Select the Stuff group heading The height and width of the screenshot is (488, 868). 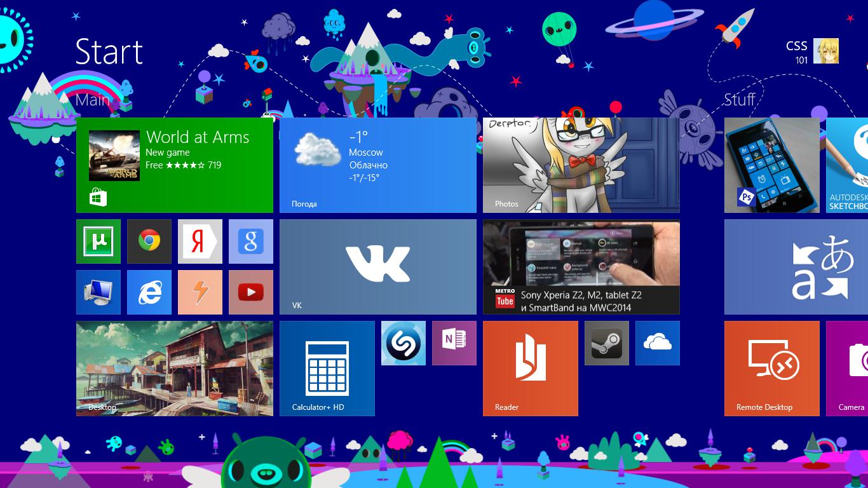740,99
